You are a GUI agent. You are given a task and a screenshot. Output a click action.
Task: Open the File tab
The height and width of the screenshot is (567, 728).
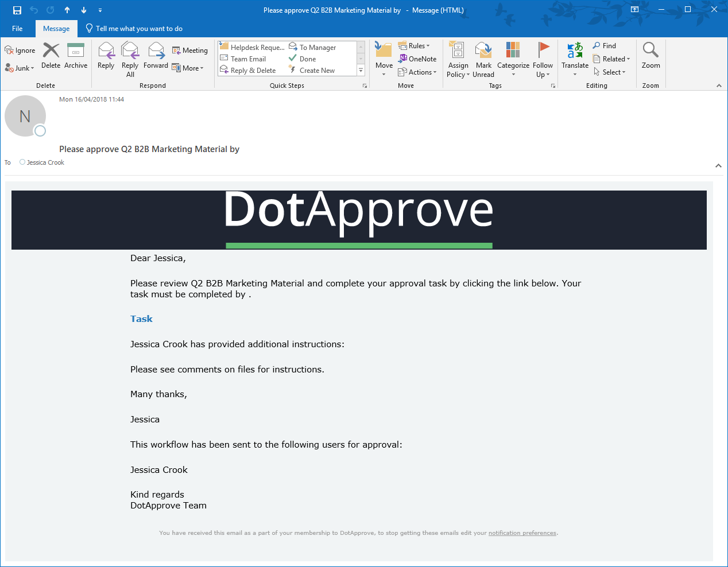[17, 29]
